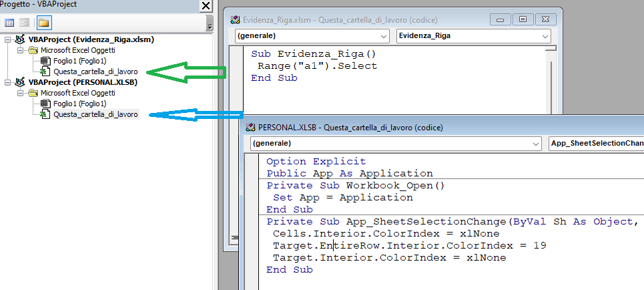This screenshot has width=644, height=290.
Task: Close the Project - VBAProject panel
Action: coord(206,6)
